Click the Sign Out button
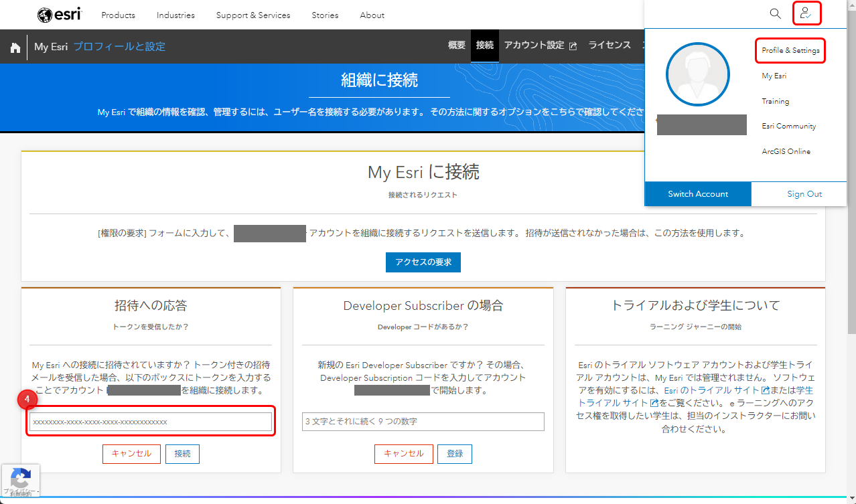The image size is (856, 504). click(x=804, y=194)
